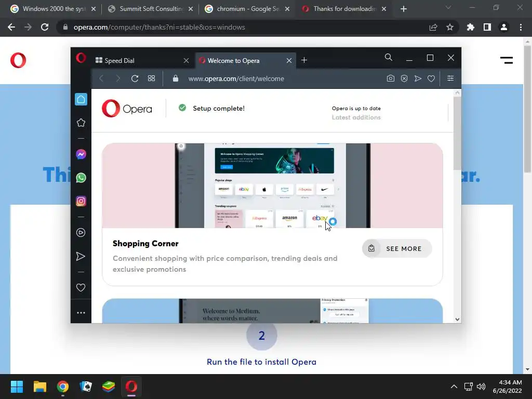Reload the Chrome page
Image resolution: width=532 pixels, height=399 pixels.
tap(45, 27)
